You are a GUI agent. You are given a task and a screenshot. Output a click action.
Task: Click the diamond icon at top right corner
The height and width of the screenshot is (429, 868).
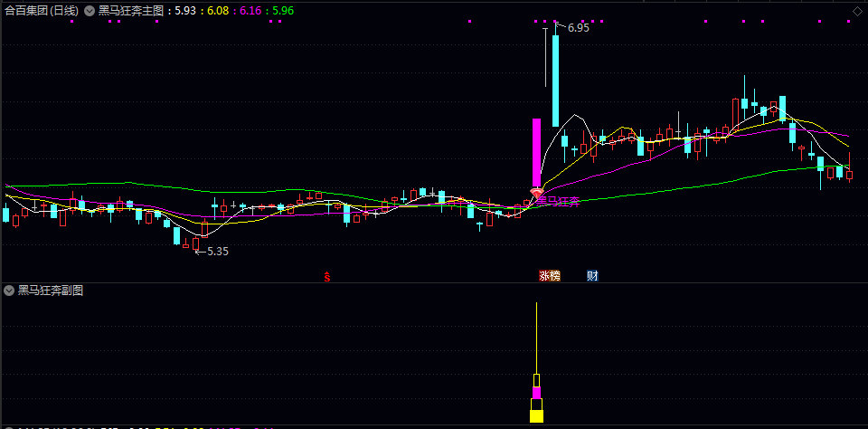(859, 10)
